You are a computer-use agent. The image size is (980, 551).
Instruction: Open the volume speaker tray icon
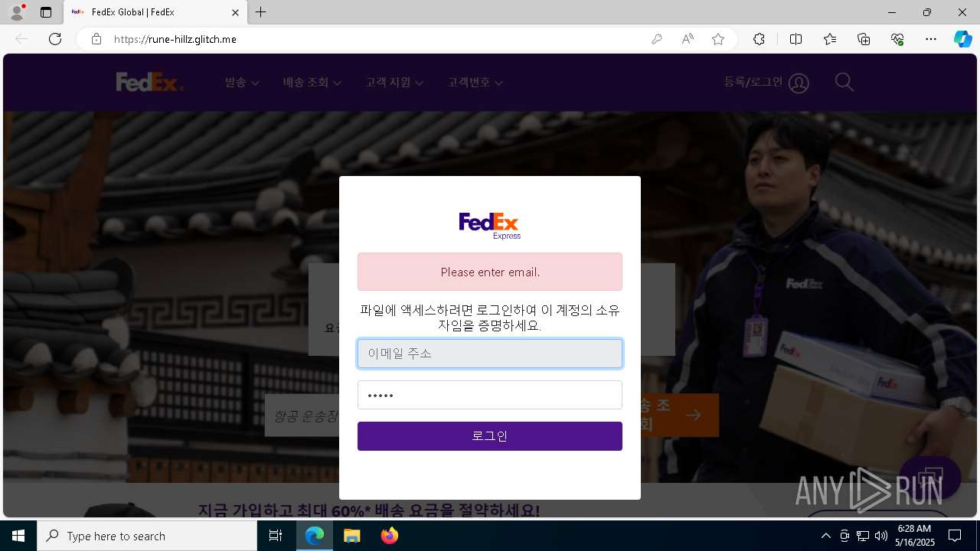[x=880, y=536]
